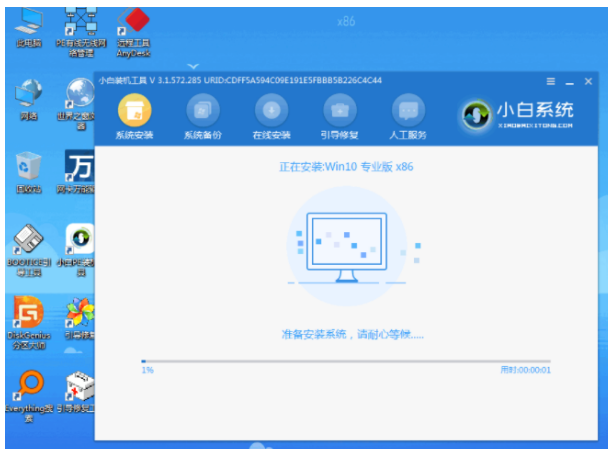Image resolution: width=608 pixels, height=449 pixels.
Task: Minimize the 小白装机工具 window
Action: [x=569, y=82]
